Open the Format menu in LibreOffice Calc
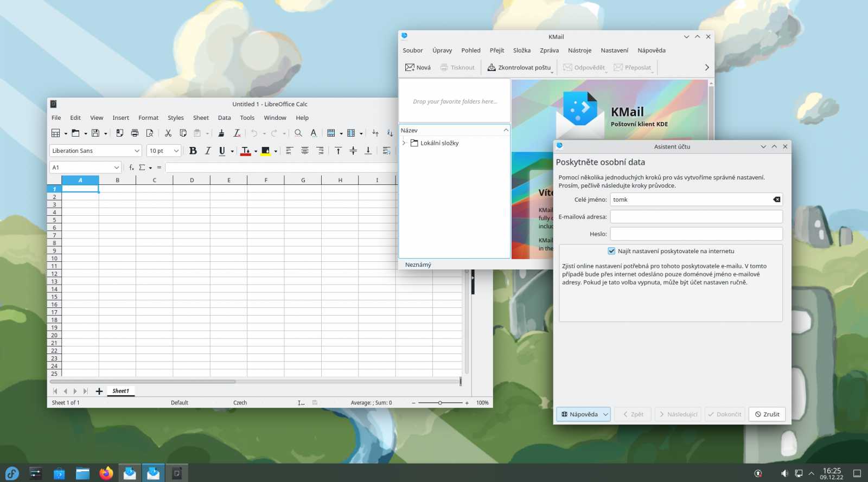Image resolution: width=868 pixels, height=482 pixels. tap(148, 118)
